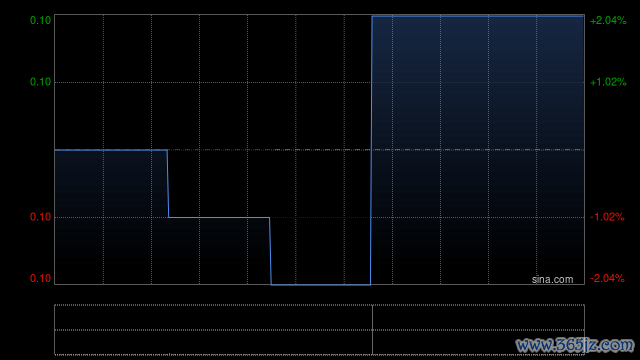
Task: Click the first downward step from baseline to -1.02%
Action: (x=168, y=184)
